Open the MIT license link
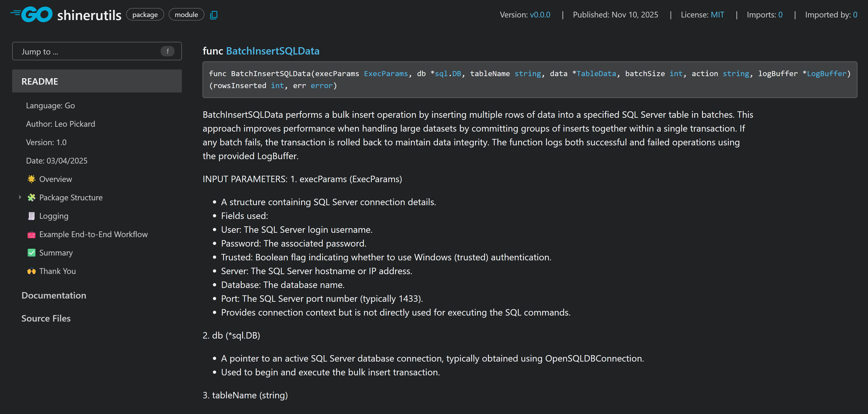The width and height of the screenshot is (868, 414). (717, 15)
